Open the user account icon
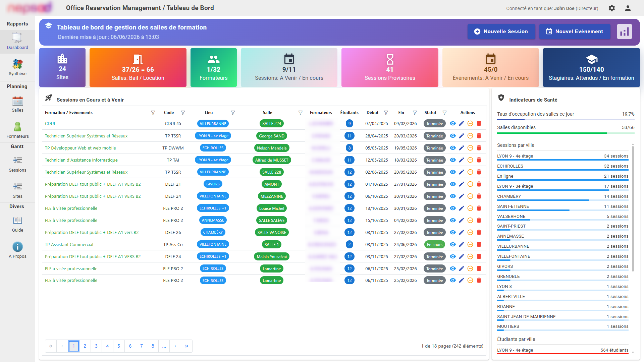The height and width of the screenshot is (362, 644). [628, 8]
